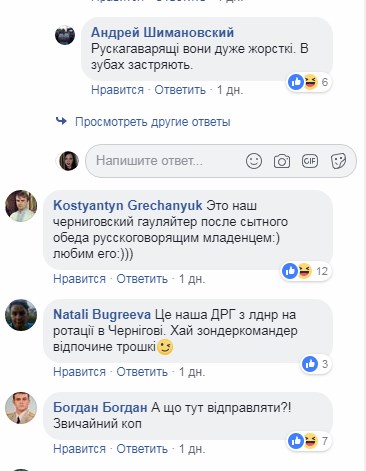Attach a photo using camera icon
Image resolution: width=366 pixels, height=471 pixels.
coord(282,161)
